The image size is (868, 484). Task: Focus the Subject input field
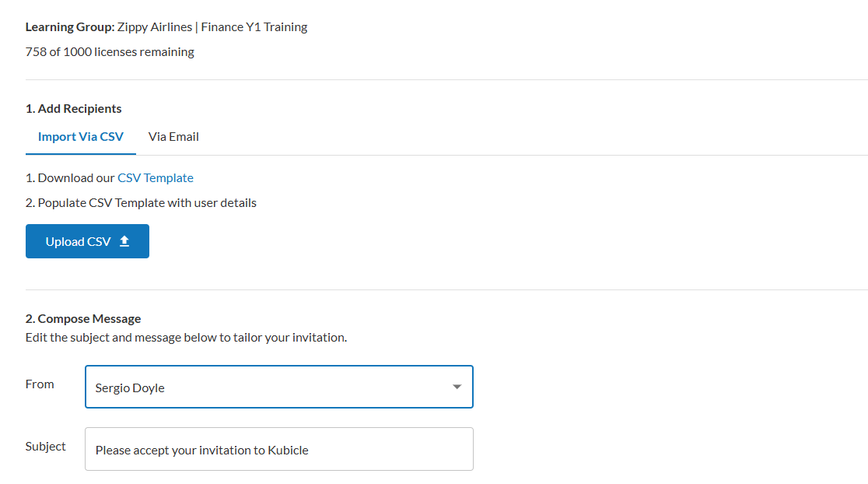pos(278,450)
